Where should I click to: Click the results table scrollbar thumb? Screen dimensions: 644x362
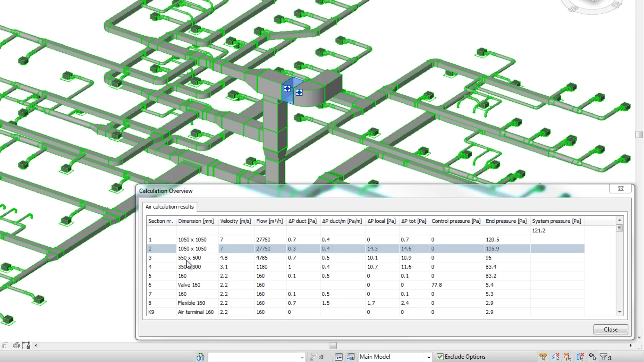(x=620, y=228)
